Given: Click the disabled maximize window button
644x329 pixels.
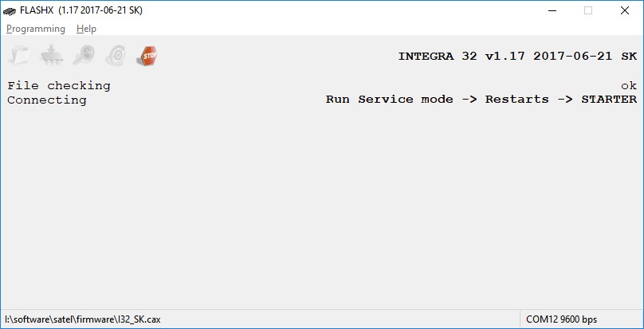Looking at the screenshot, I should (588, 10).
